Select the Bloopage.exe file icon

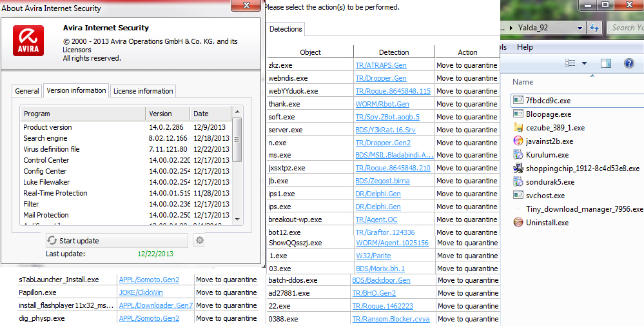click(518, 114)
